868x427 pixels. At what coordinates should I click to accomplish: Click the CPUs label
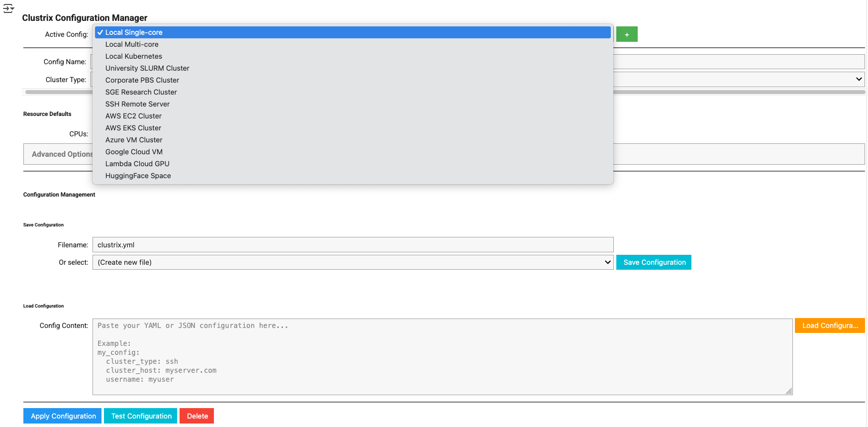click(x=79, y=134)
